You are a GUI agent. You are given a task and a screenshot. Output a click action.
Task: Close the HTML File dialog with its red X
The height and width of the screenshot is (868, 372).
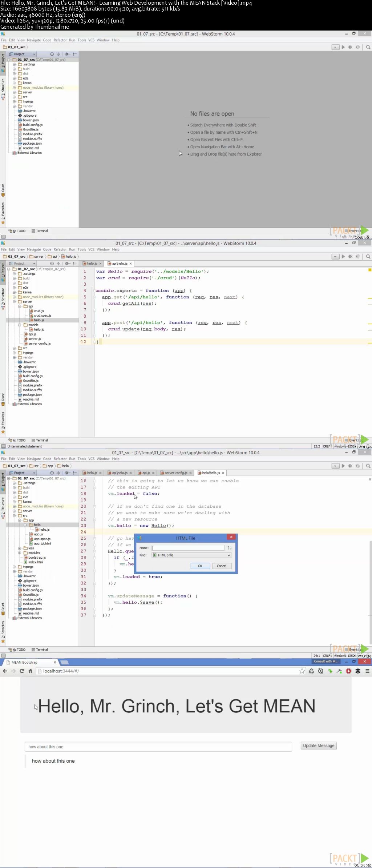(231, 537)
